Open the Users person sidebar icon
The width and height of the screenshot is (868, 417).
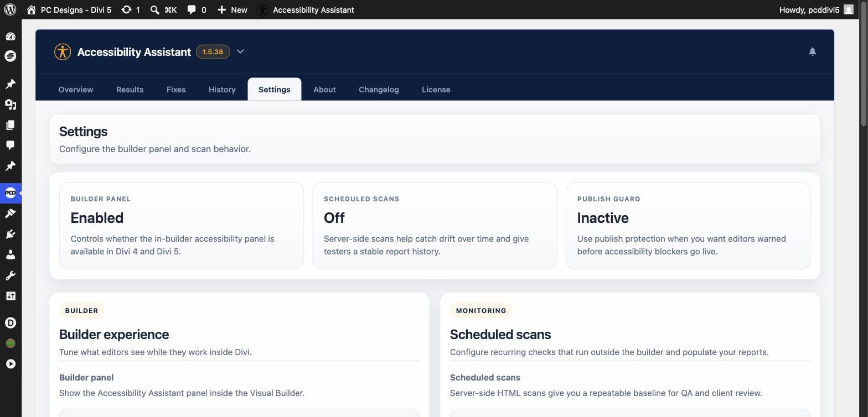(11, 255)
